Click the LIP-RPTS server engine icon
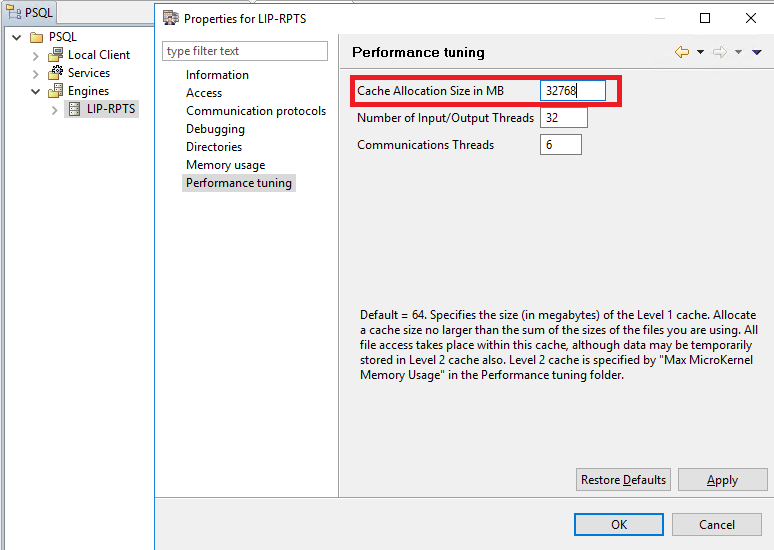774x550 pixels. [x=74, y=109]
